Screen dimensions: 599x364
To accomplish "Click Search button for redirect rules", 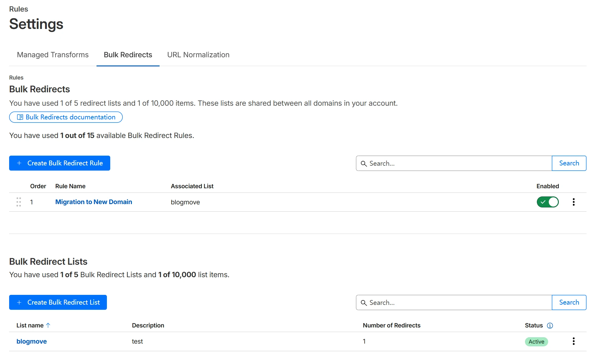I will pyautogui.click(x=569, y=163).
